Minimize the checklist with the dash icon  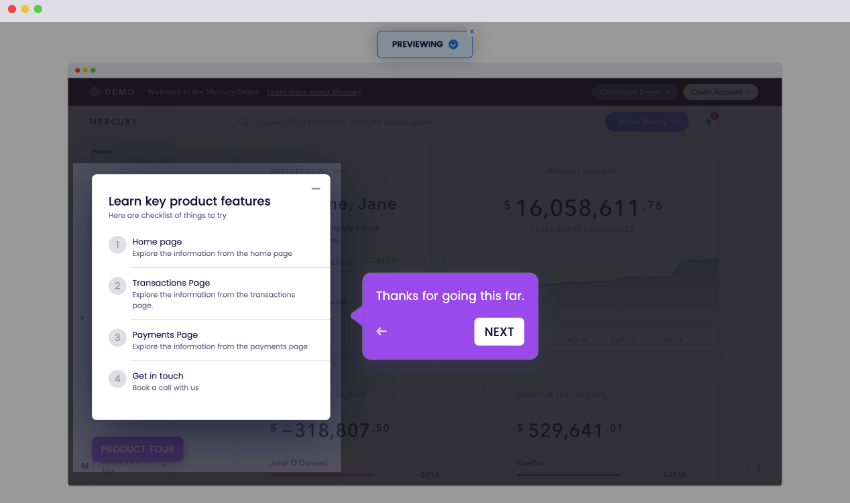pyautogui.click(x=316, y=189)
